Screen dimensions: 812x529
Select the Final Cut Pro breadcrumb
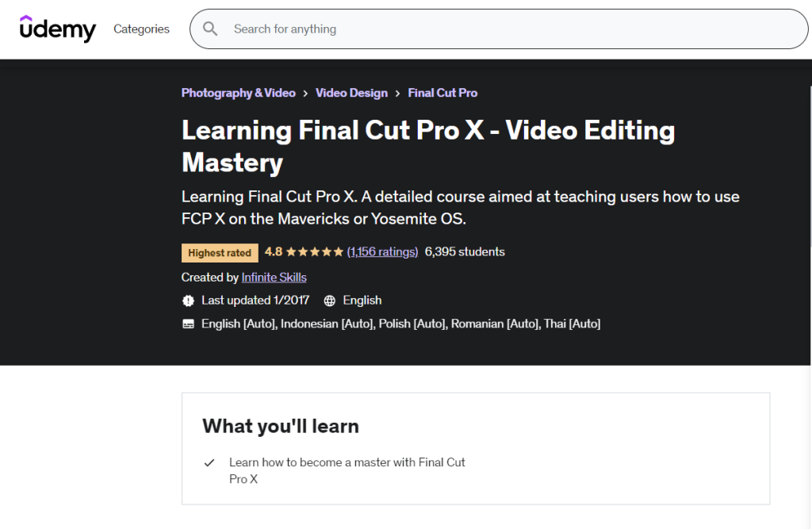coord(442,93)
